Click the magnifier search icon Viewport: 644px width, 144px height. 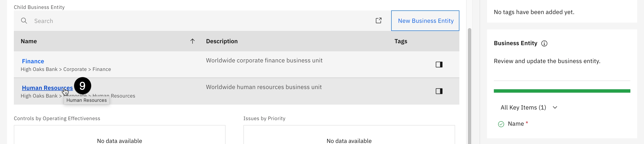pyautogui.click(x=24, y=21)
